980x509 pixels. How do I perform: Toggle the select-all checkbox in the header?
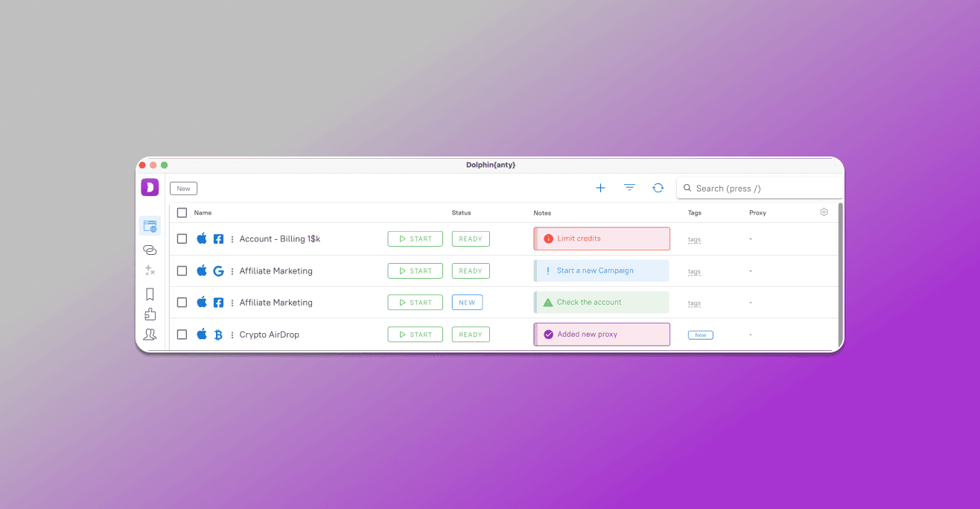tap(182, 212)
